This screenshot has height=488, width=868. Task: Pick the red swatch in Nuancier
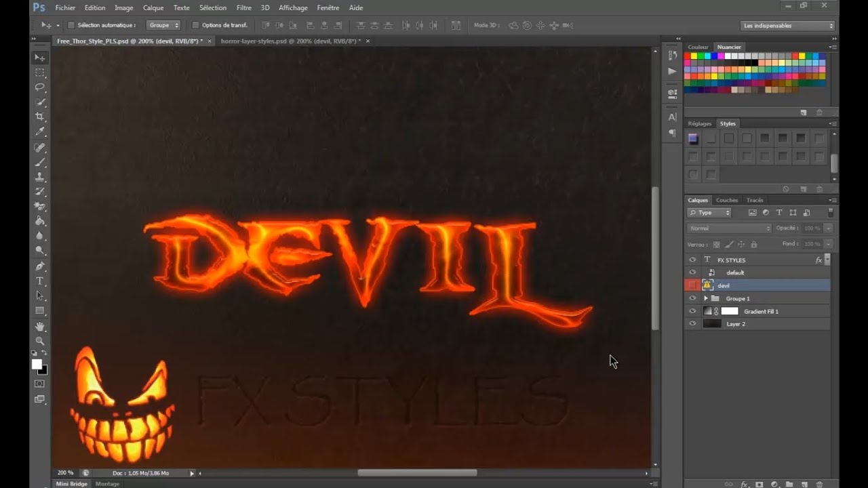(x=687, y=56)
